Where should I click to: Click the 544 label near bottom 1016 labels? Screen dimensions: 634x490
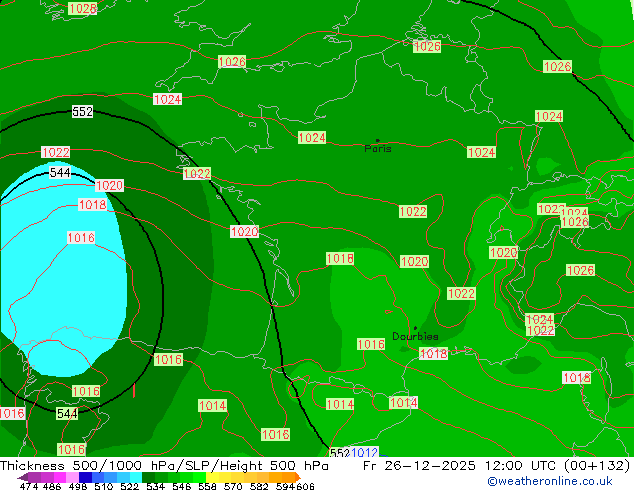tap(67, 414)
